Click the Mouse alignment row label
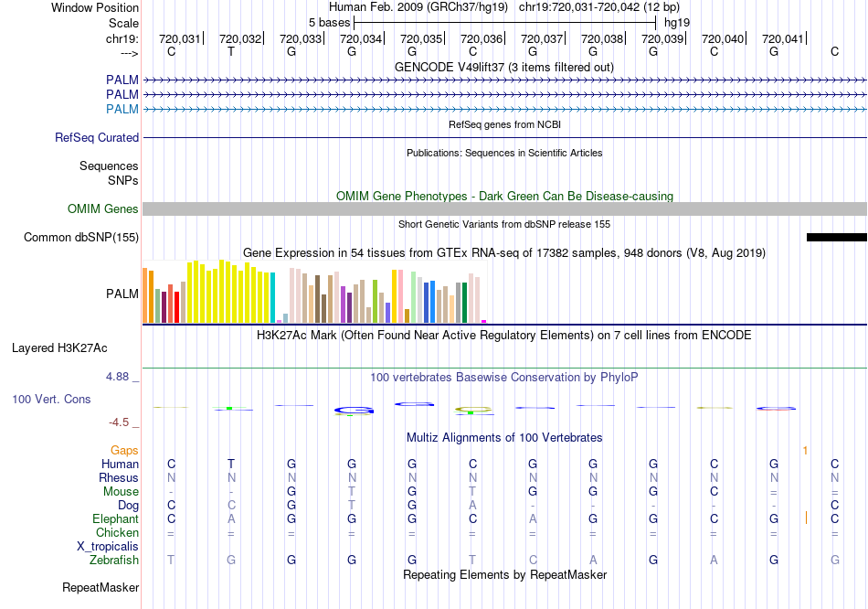Viewport: 868px width, 609px height. pyautogui.click(x=121, y=492)
